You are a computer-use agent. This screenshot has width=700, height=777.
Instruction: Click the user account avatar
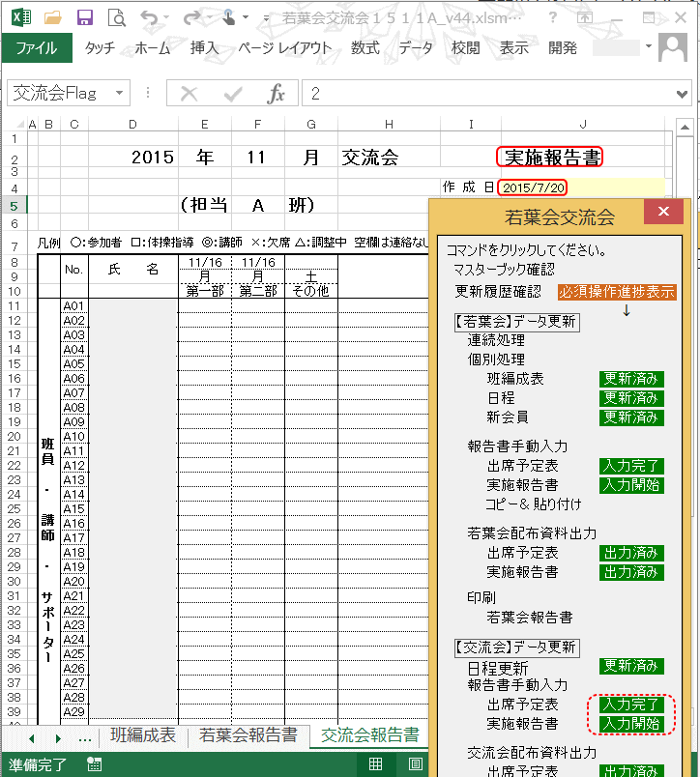click(x=673, y=47)
